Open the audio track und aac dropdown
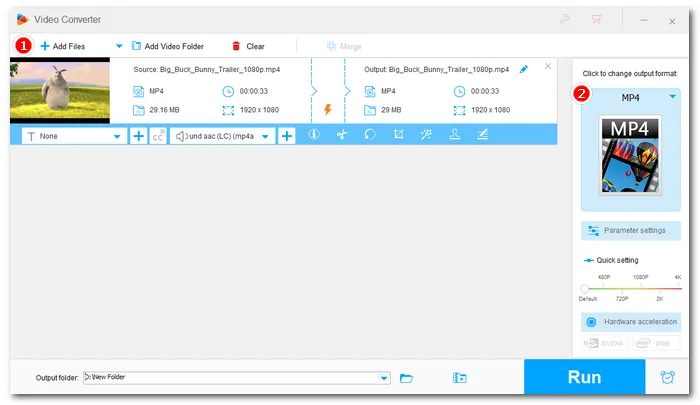The height and width of the screenshot is (405, 700). coord(222,136)
